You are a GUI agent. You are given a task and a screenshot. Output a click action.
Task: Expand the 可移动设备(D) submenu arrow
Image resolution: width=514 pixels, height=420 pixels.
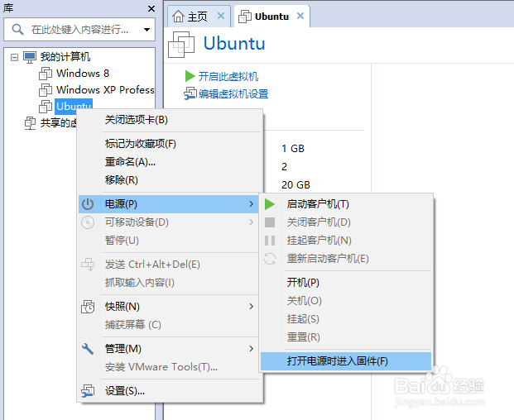[251, 222]
